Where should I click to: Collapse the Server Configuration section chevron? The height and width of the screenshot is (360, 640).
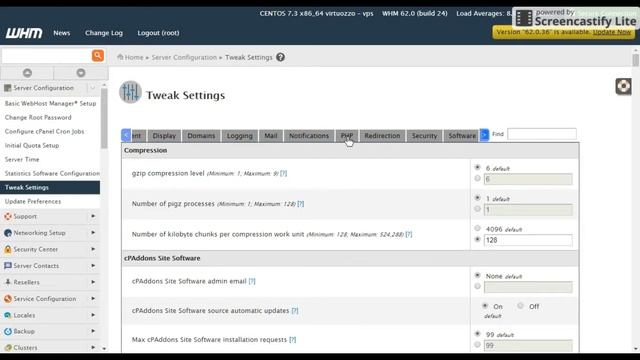tap(93, 88)
